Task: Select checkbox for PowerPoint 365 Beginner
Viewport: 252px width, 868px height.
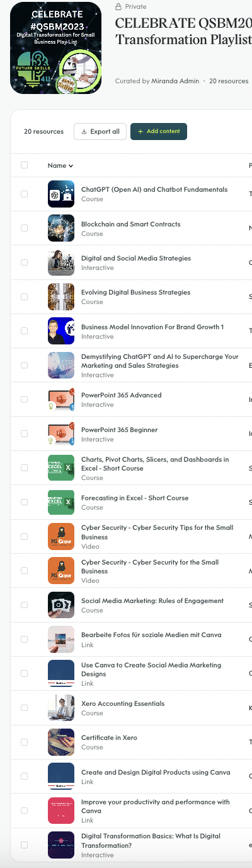Action: [25, 433]
